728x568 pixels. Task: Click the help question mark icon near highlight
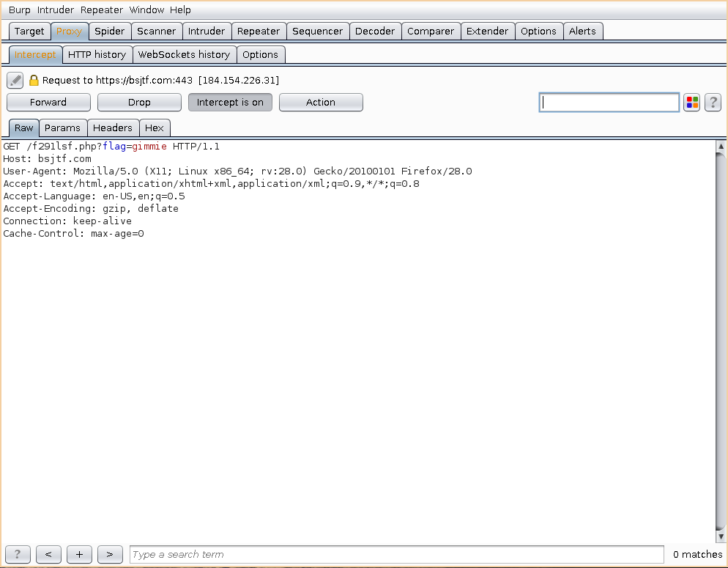coord(713,102)
